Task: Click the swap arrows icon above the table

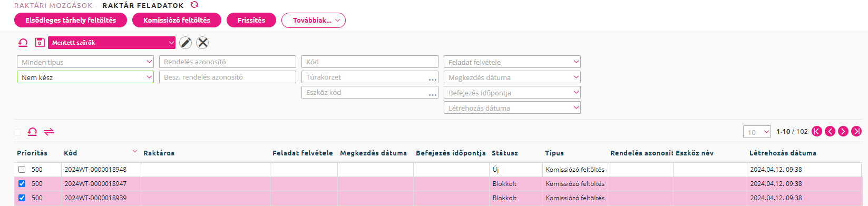Action: (49, 132)
